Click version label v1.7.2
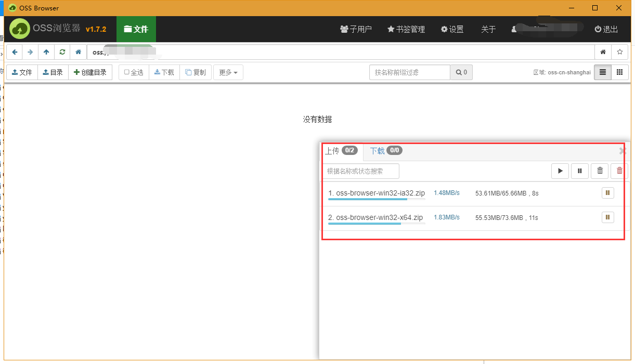The image size is (635, 364). (x=96, y=29)
